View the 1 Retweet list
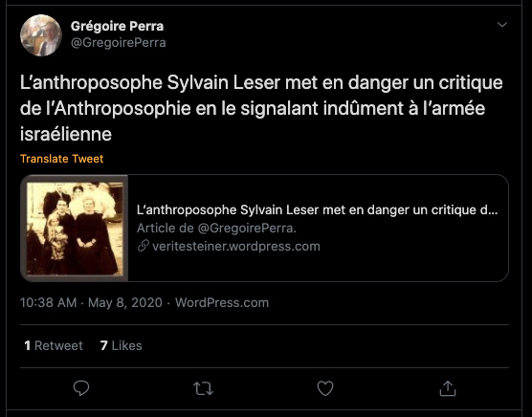 54,345
